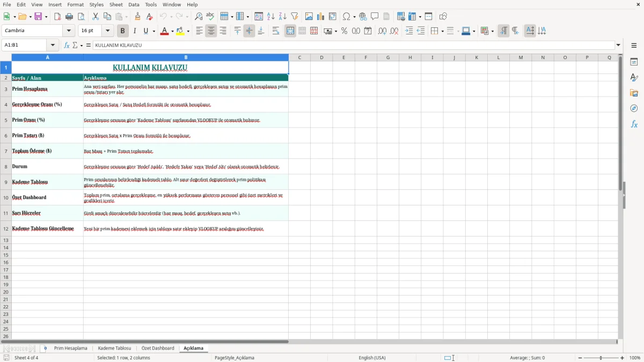The width and height of the screenshot is (644, 362).
Task: Switch to the Özet Dashboard sheet tab
Action: point(158,348)
